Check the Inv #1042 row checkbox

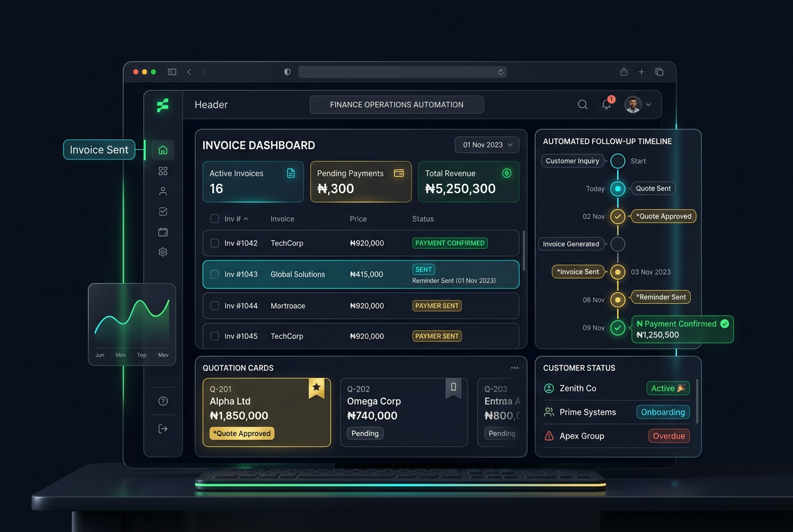pos(215,243)
